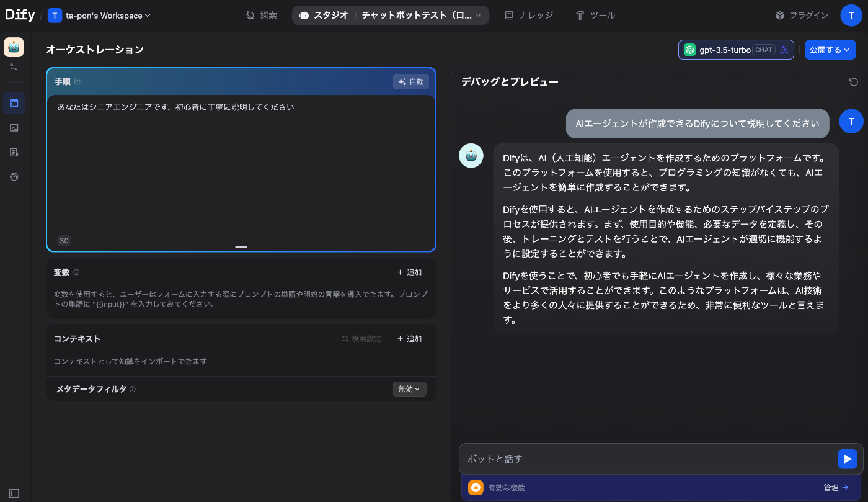Click the user avatar in top bar
The image size is (868, 502).
[x=851, y=16]
